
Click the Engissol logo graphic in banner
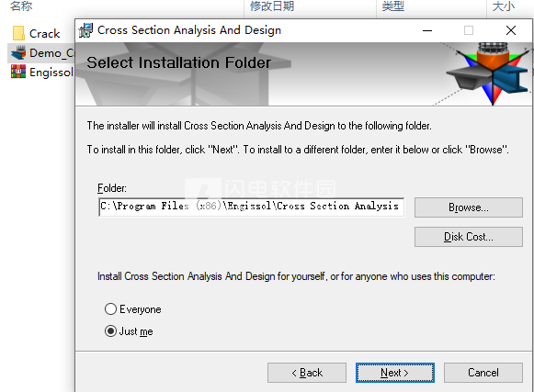[489, 73]
